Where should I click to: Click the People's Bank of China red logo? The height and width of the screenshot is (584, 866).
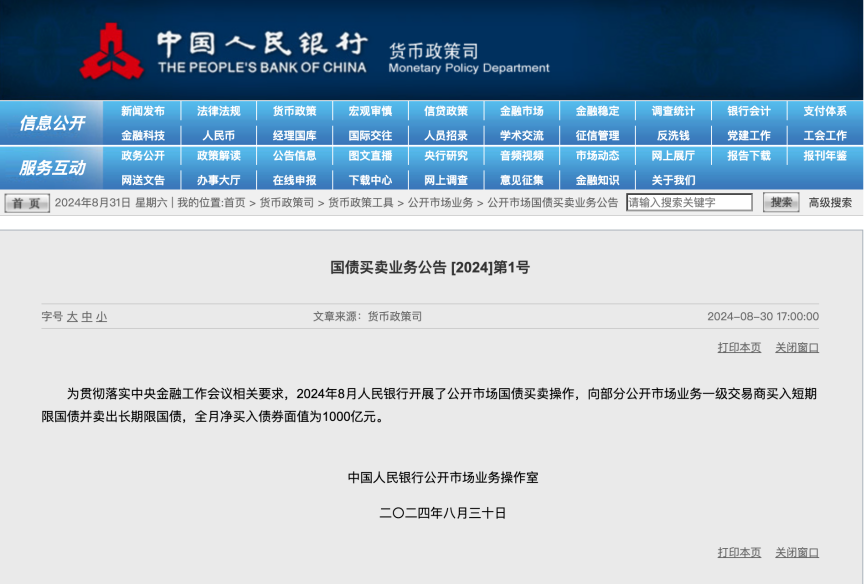112,51
